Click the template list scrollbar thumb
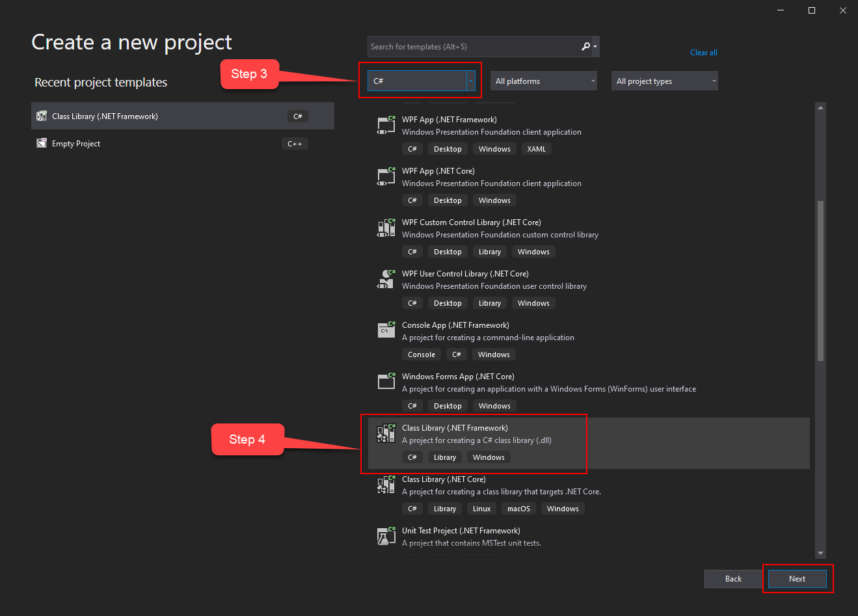Viewport: 858px width, 616px height. (x=820, y=280)
